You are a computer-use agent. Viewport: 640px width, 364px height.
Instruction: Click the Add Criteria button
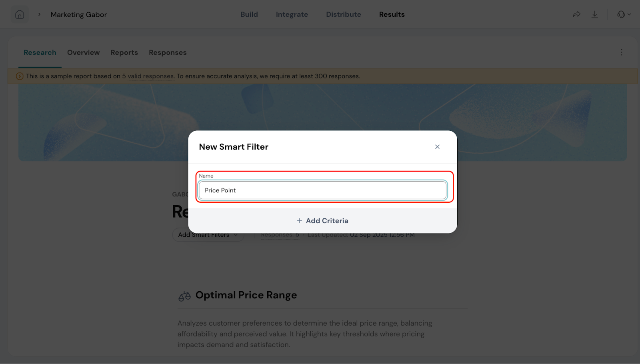(x=322, y=221)
